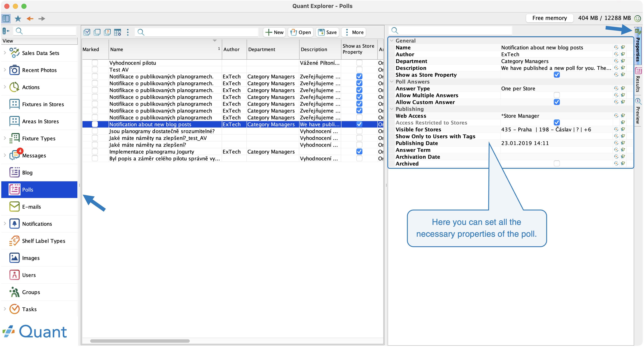Collapse the Publishing properties section
This screenshot has height=347, width=644.
[x=392, y=109]
